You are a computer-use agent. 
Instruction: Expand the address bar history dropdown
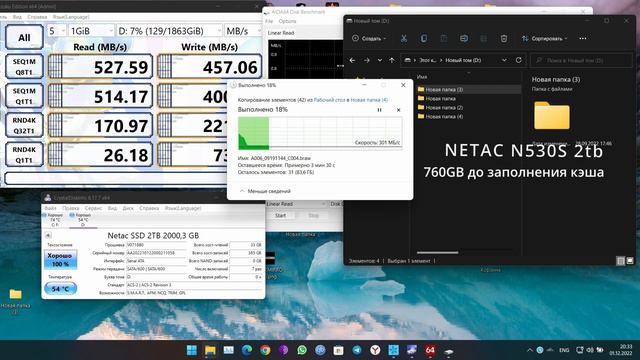coord(504,60)
